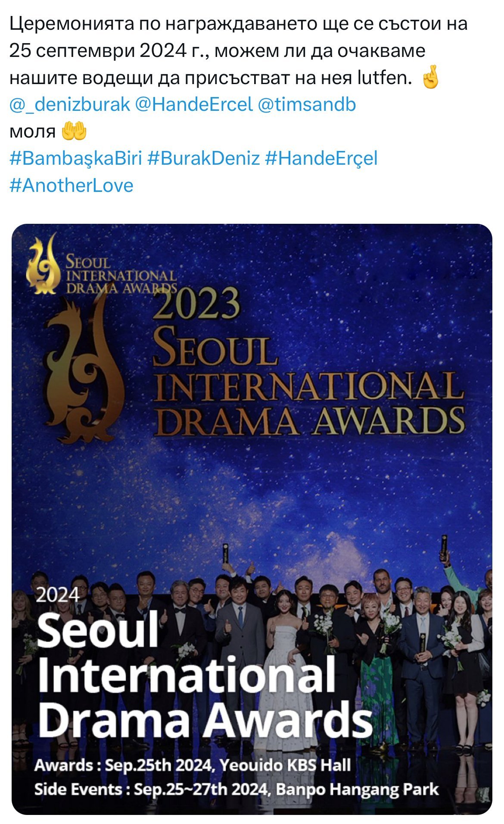This screenshot has width=504, height=824.
Task: Open the #HandeErçel hashtag
Action: coord(321,158)
